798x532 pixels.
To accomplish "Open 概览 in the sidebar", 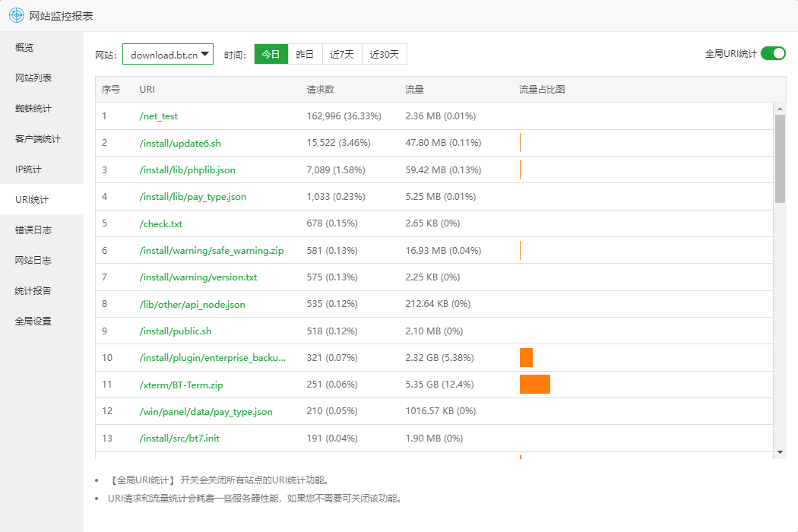I will tap(42, 47).
